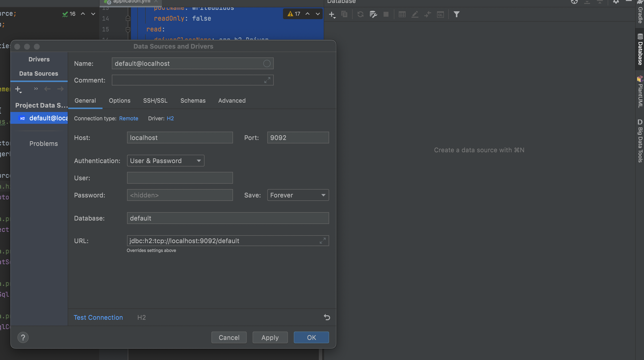The width and height of the screenshot is (644, 360).
Task: Click the table view icon in Database toolbar
Action: coord(402,14)
